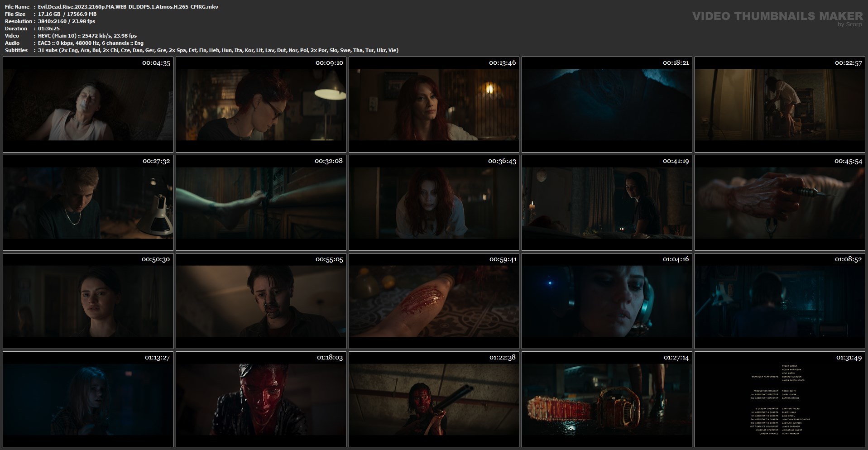The image size is (868, 450).
Task: Select the thumbnail at 00:41:19
Action: [x=607, y=203]
